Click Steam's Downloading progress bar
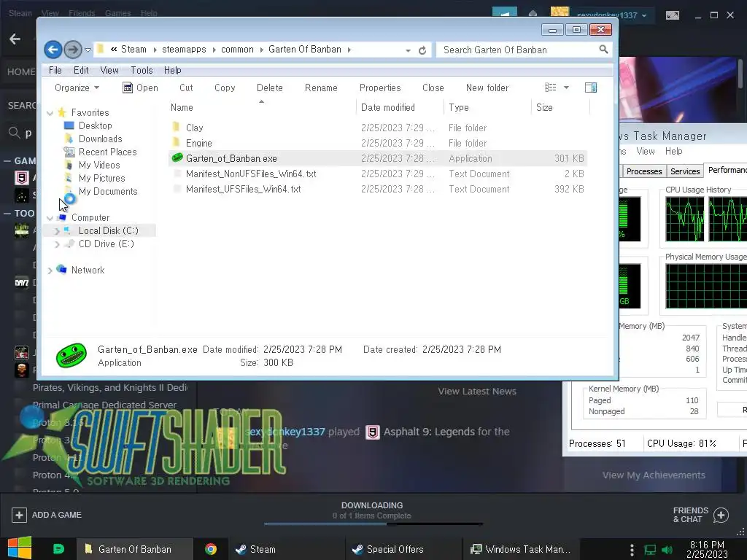The height and width of the screenshot is (560, 747). click(373, 524)
